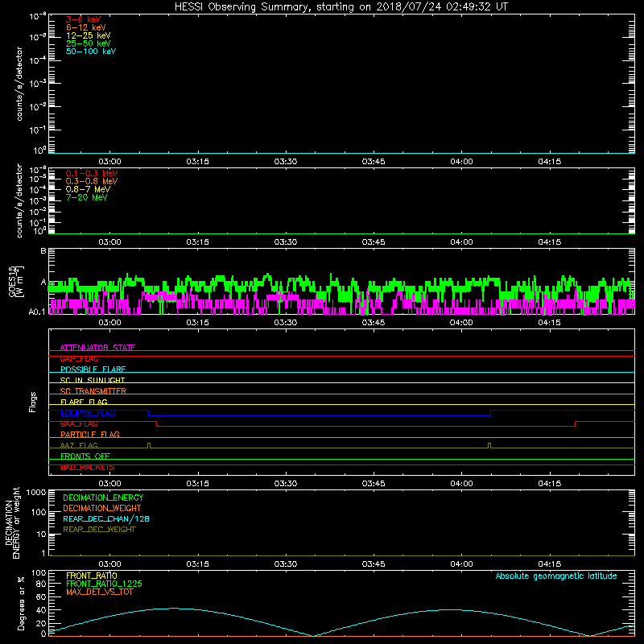The width and height of the screenshot is (644, 644).
Task: Click the ECLIPSE_FLAG label
Action: (88, 413)
